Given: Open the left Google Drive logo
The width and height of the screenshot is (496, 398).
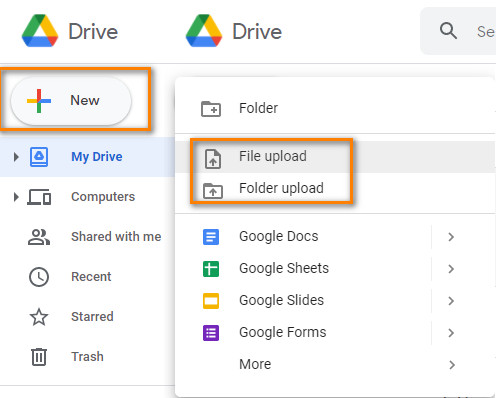Looking at the screenshot, I should (x=40, y=31).
